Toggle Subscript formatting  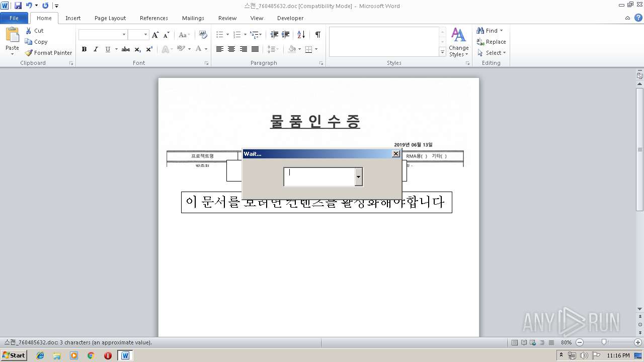138,49
